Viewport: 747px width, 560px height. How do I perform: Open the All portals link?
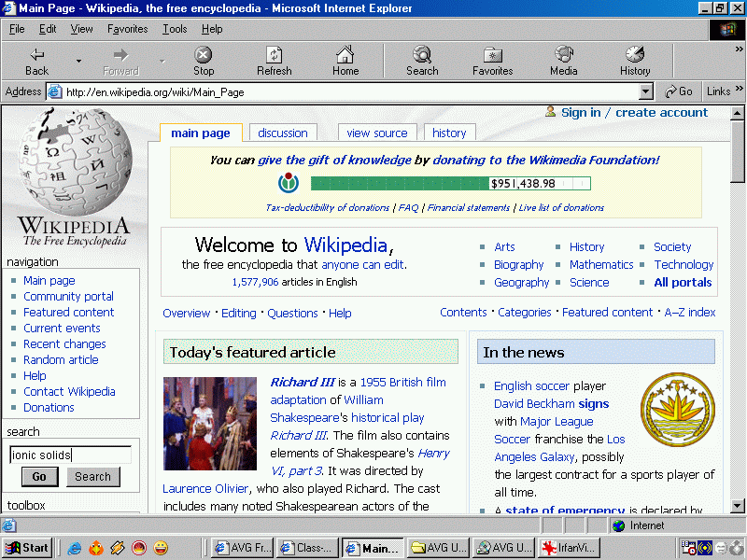683,283
